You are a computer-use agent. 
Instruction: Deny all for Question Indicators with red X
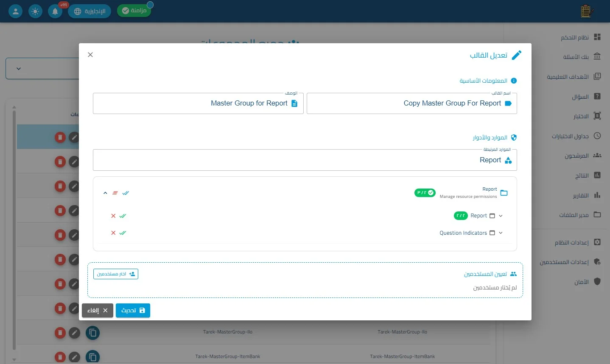click(x=113, y=233)
